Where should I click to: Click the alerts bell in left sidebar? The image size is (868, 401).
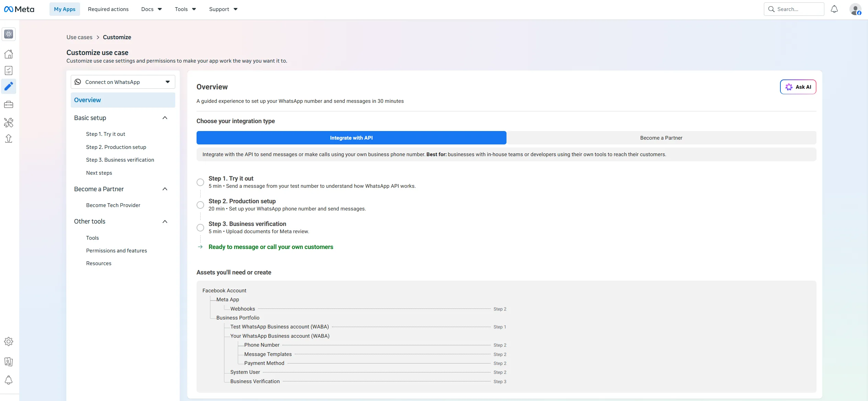9,380
